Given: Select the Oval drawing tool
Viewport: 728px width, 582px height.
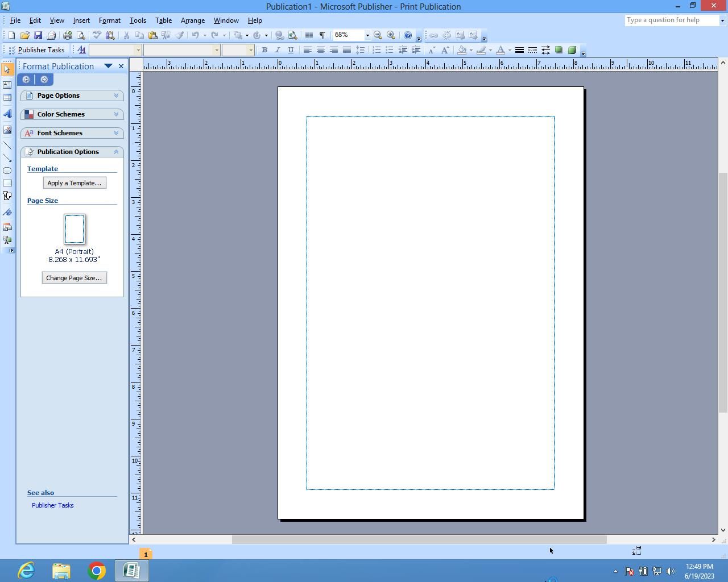Looking at the screenshot, I should tap(7, 171).
